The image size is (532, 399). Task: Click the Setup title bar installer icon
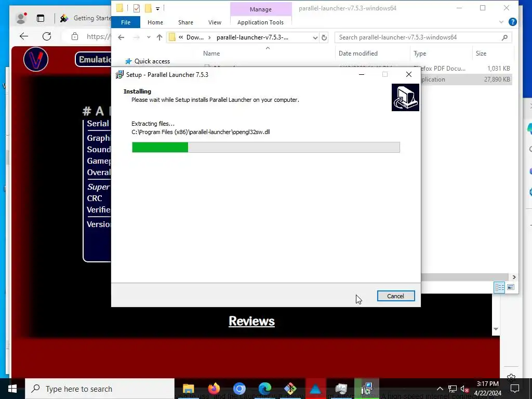pyautogui.click(x=119, y=75)
